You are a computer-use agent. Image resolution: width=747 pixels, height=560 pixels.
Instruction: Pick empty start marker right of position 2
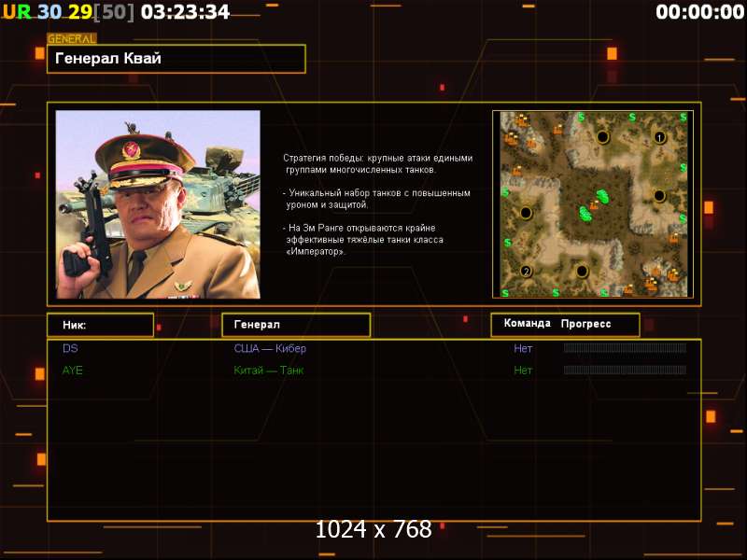tap(582, 272)
